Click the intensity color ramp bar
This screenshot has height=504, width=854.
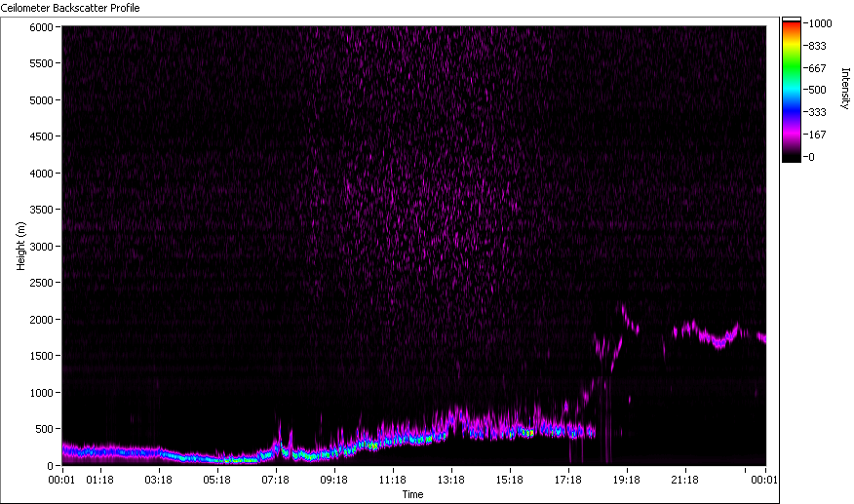[792, 90]
